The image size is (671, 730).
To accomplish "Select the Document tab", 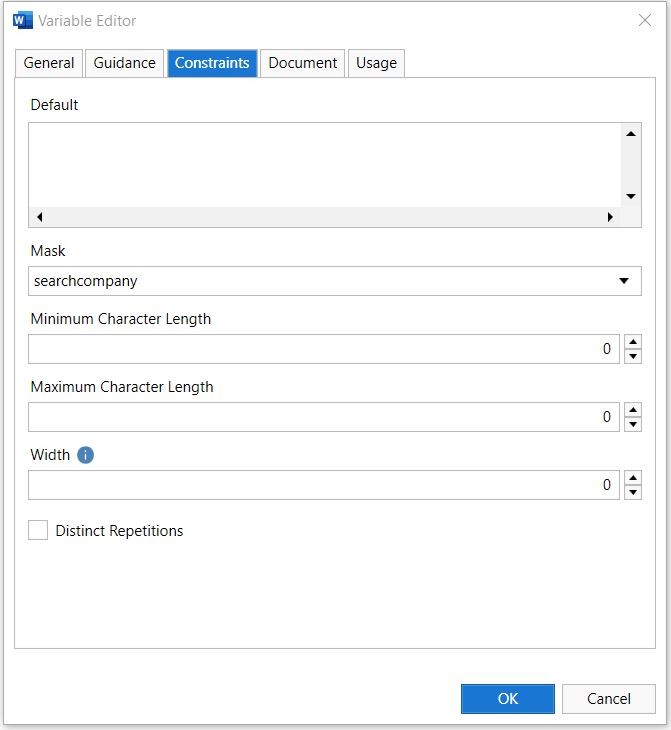I will click(x=302, y=63).
